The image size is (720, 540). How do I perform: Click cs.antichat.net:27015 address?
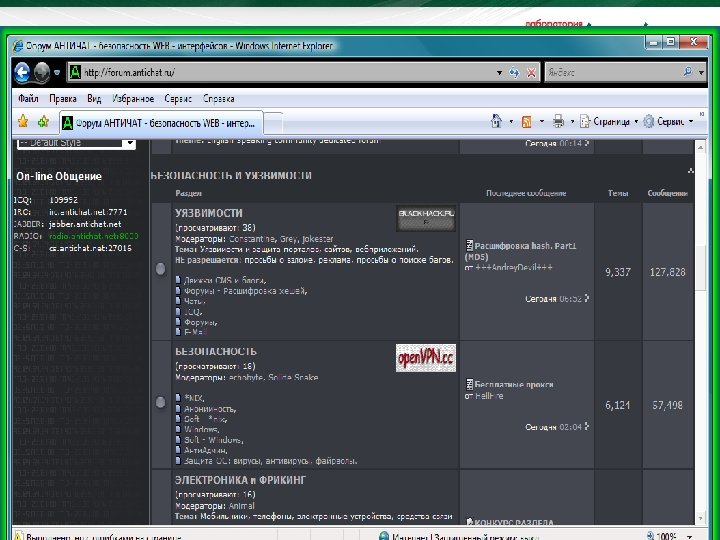coord(90,248)
